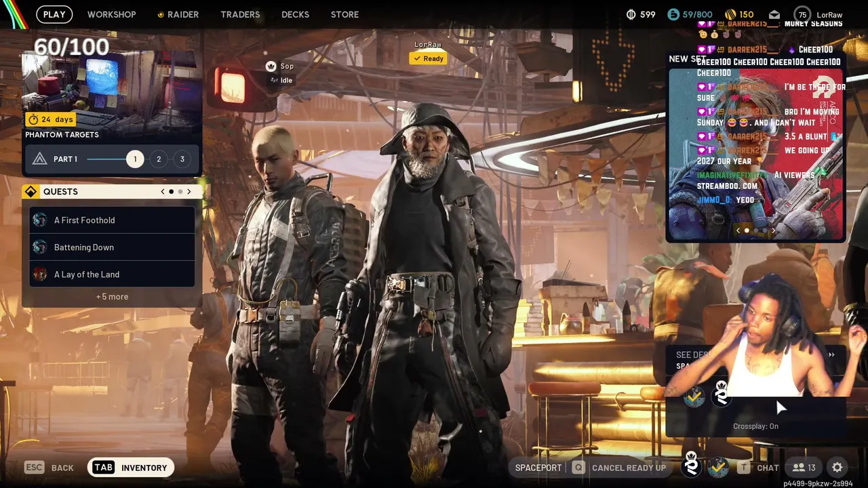Open the A Lay of the Land quest
This screenshot has height=488, width=868.
coord(112,274)
